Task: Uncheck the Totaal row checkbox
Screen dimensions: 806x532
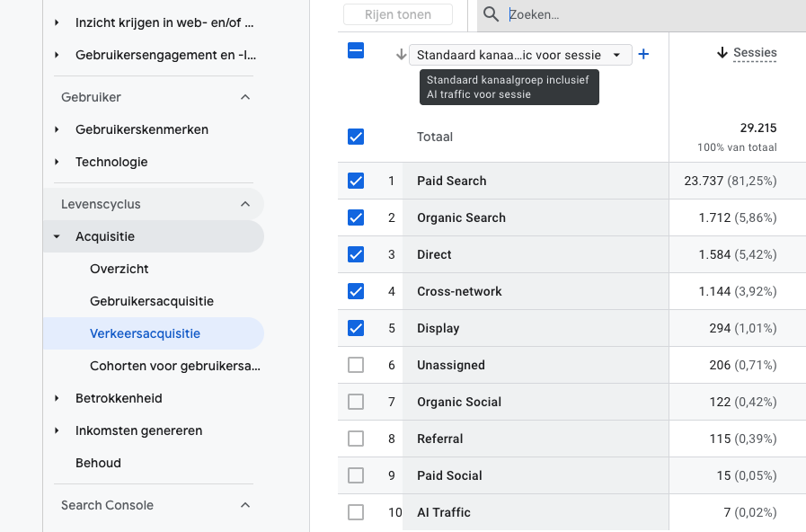Action: (x=356, y=137)
